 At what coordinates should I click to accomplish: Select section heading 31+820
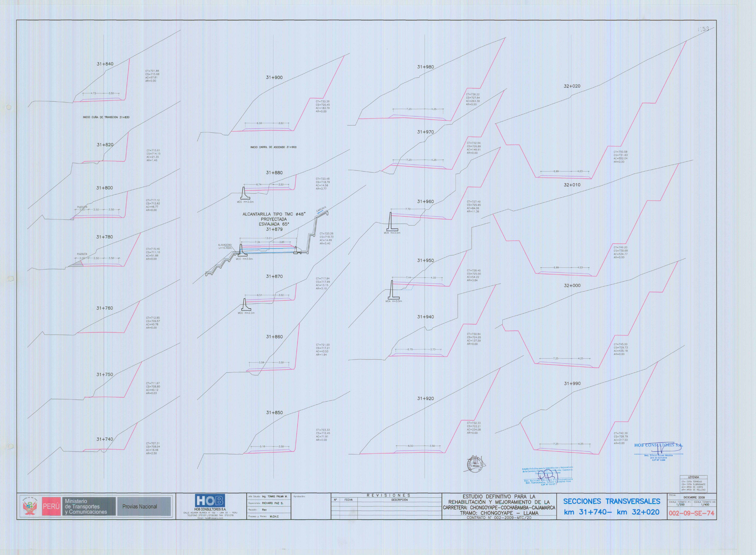(105, 145)
